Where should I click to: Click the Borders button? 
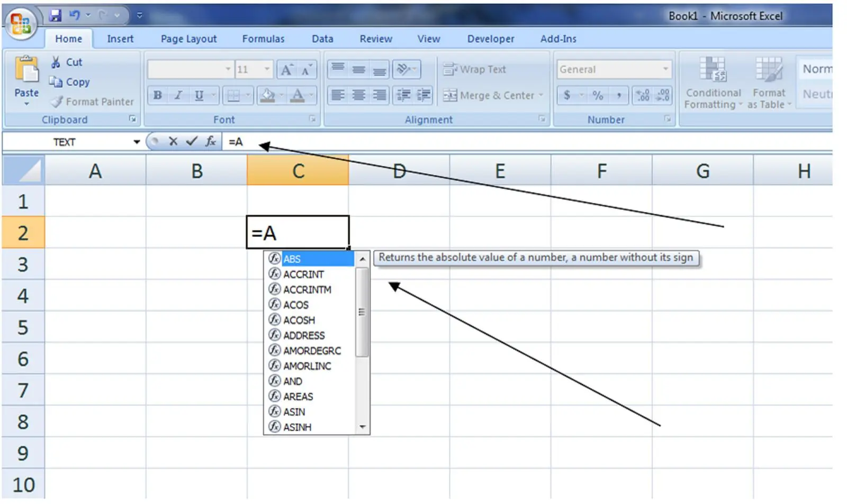pyautogui.click(x=233, y=95)
